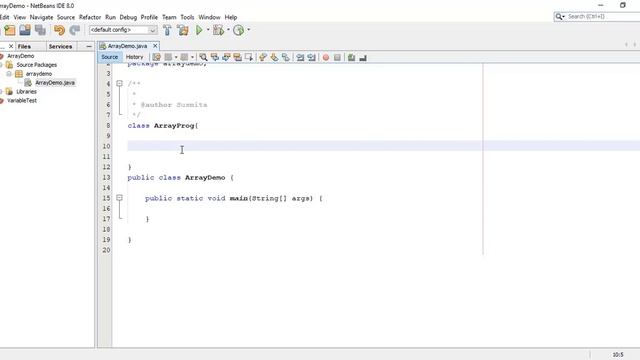Image resolution: width=640 pixels, height=360 pixels.
Task: Open the Profile project dropdown arrow
Action: 248,30
